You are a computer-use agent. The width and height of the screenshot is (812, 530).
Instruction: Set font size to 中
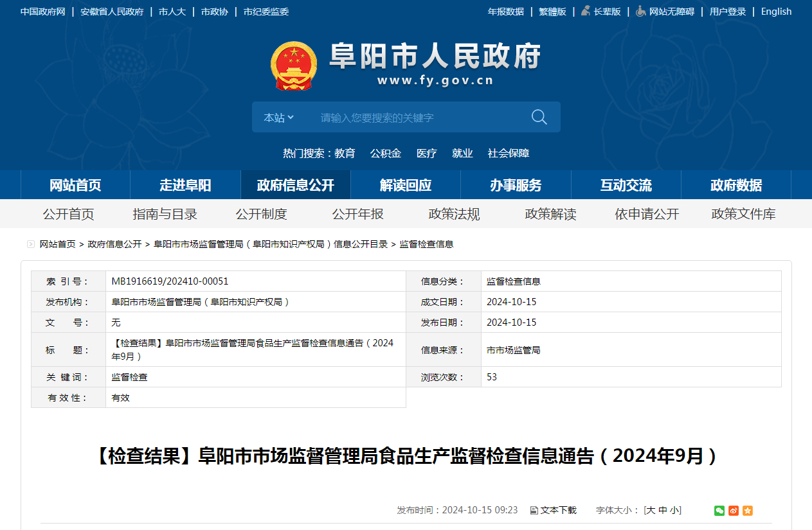pos(662,510)
